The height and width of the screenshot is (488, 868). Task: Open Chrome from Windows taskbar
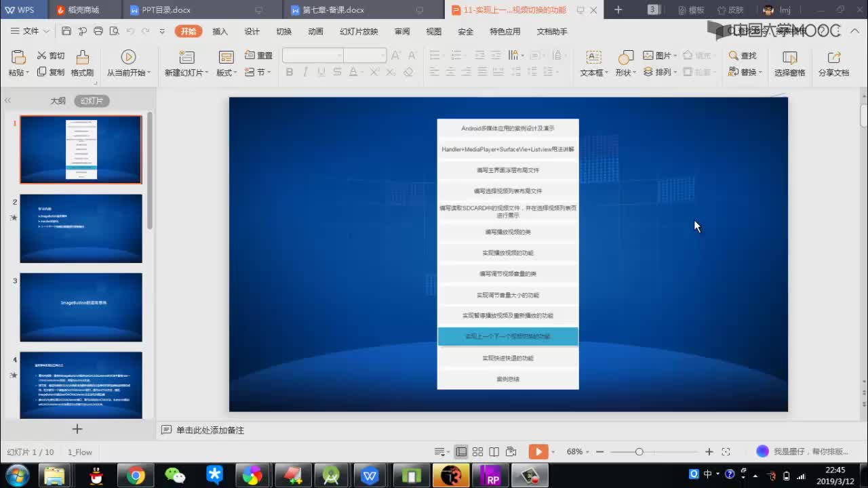click(x=135, y=476)
